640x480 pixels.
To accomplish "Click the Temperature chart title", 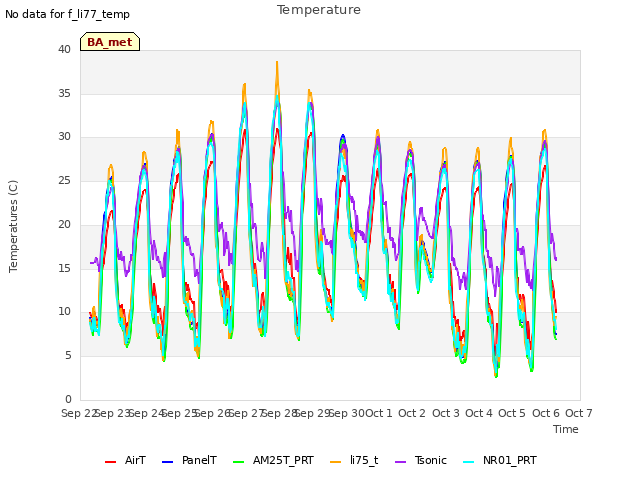I will [319, 10].
